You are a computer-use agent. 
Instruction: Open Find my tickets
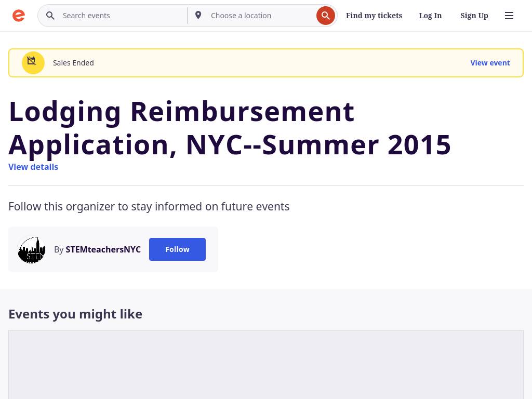pos(374,16)
